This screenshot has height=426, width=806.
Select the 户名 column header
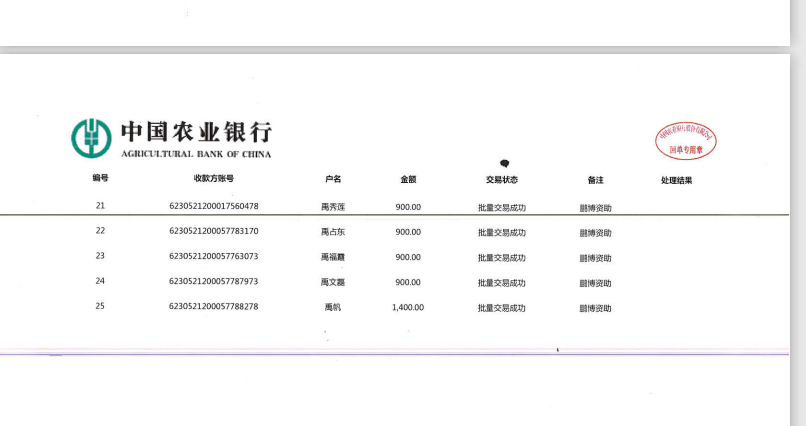coord(333,180)
